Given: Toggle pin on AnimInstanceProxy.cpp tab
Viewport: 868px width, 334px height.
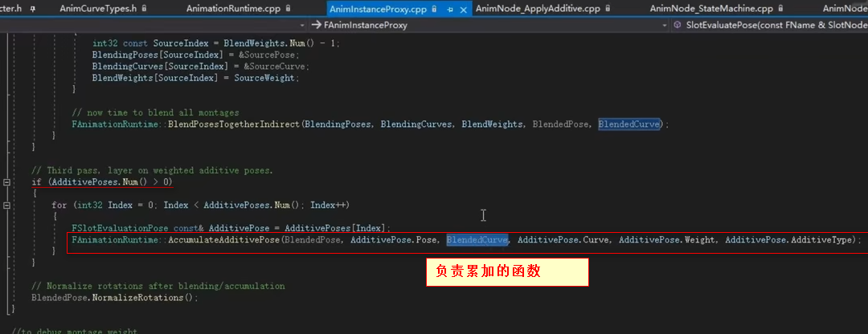Looking at the screenshot, I should (x=450, y=10).
